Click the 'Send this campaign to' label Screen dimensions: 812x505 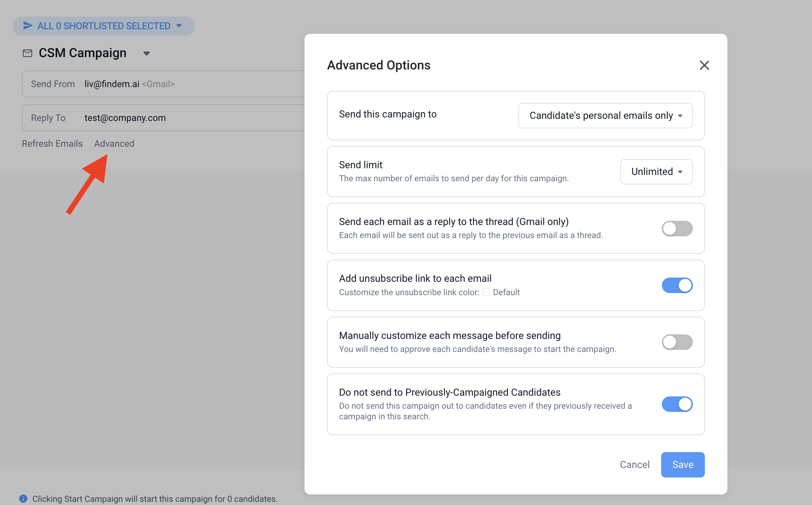point(388,114)
